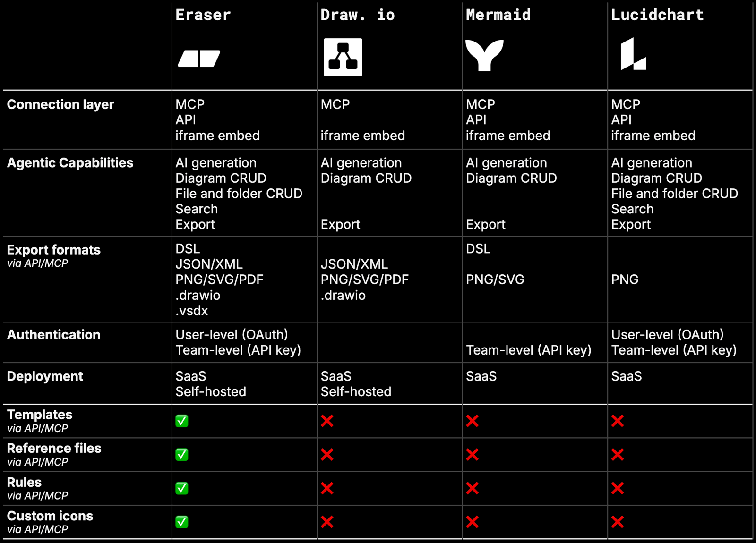756x543 pixels.
Task: Click the Draw.io logo icon
Action: pyautogui.click(x=343, y=57)
